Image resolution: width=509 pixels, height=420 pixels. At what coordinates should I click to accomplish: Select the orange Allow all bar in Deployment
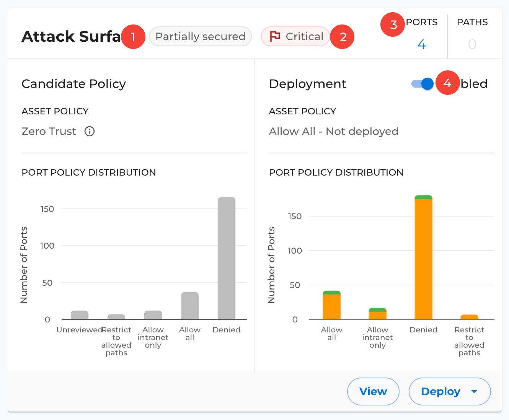(332, 307)
